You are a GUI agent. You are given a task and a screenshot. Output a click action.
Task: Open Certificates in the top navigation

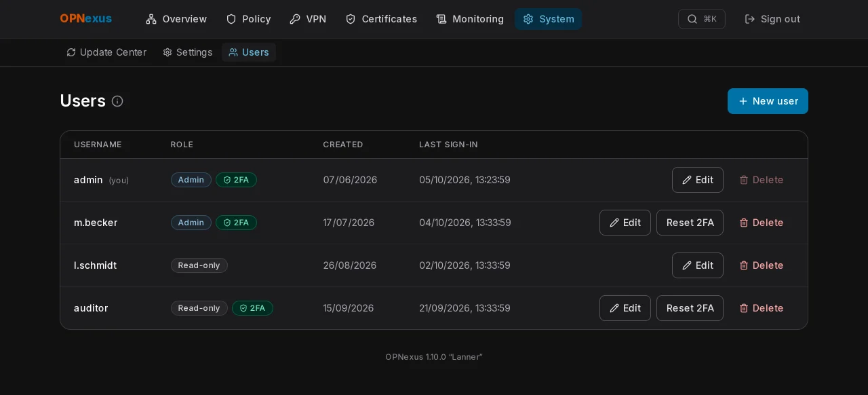(381, 19)
